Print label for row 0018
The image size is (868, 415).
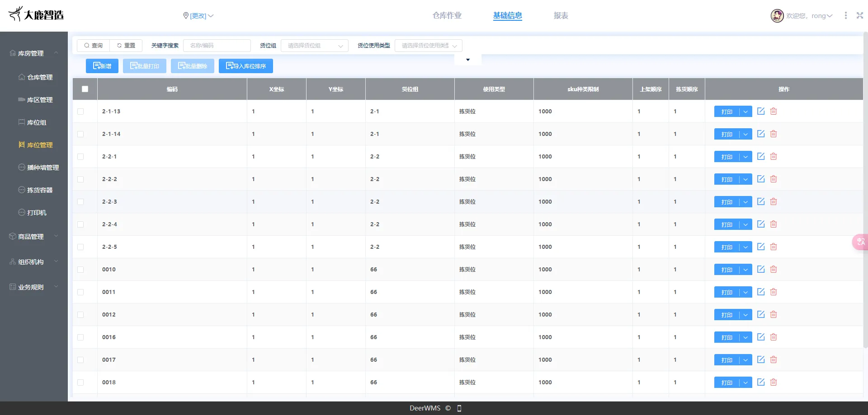click(726, 382)
